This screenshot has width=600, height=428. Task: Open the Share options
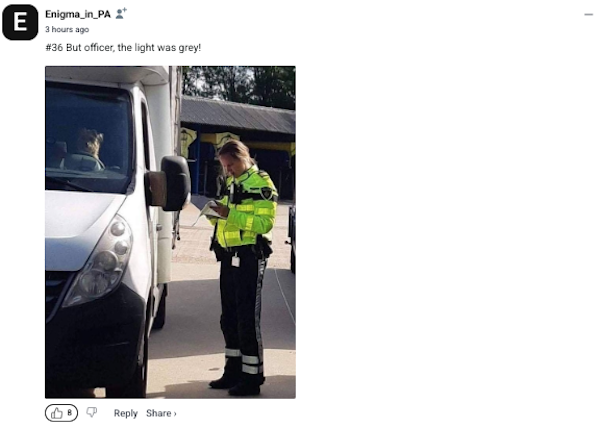click(158, 413)
